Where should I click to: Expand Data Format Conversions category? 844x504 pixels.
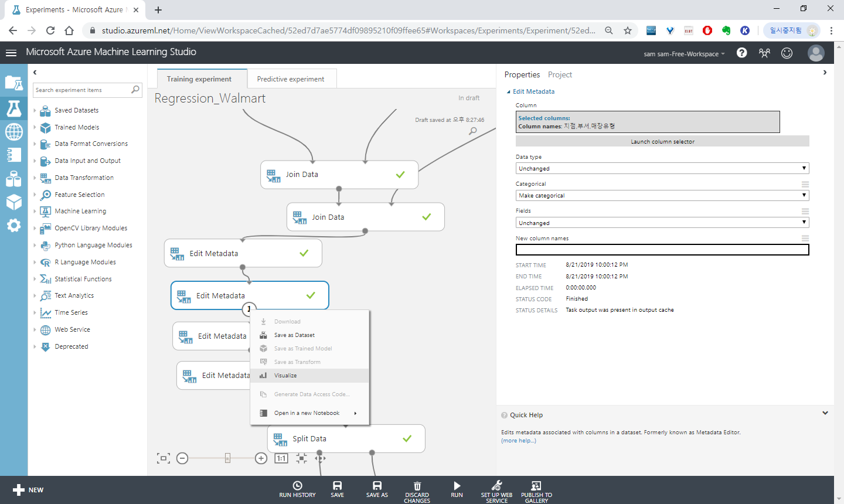[35, 144]
